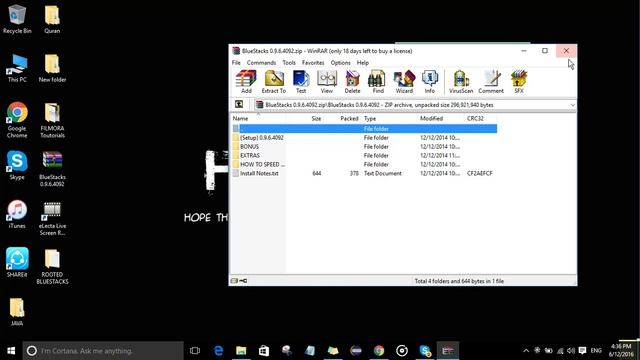This screenshot has width=640, height=360.
Task: Select BlueStacks 0.9.6.4092 archive on desktop
Action: point(52,169)
